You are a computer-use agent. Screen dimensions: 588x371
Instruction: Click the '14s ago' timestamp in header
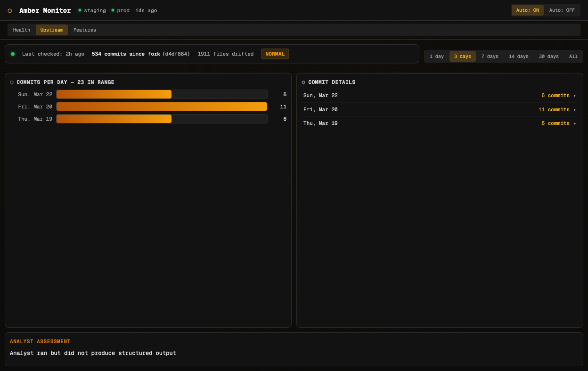point(146,10)
